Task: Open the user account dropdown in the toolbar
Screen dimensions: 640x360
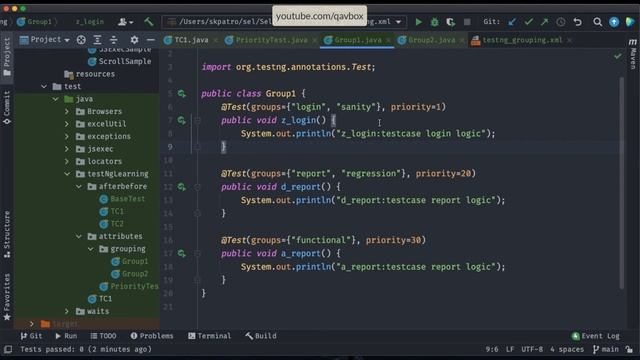Action: coord(125,22)
